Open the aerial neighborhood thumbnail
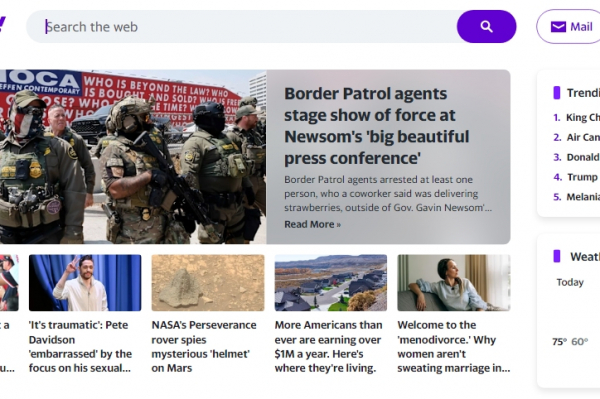600x399 pixels. click(331, 283)
